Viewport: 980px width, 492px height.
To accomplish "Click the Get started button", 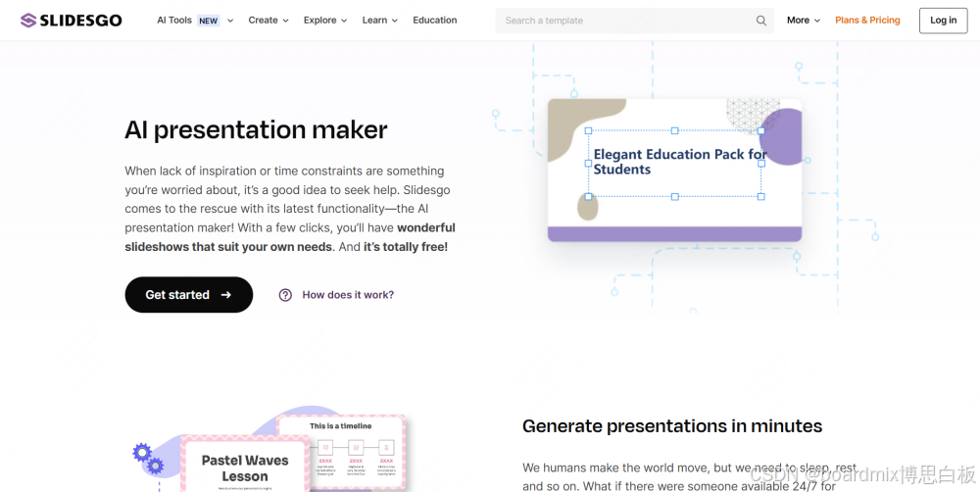I will click(189, 294).
